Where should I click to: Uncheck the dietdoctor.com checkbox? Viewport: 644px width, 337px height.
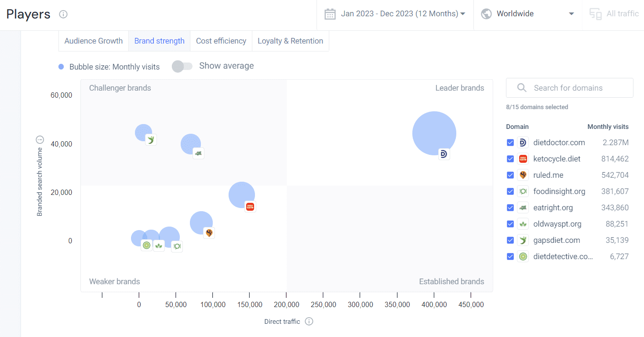pos(510,143)
